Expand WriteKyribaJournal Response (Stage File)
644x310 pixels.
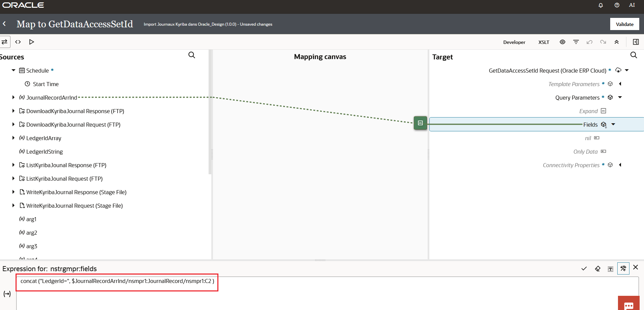coord(14,192)
